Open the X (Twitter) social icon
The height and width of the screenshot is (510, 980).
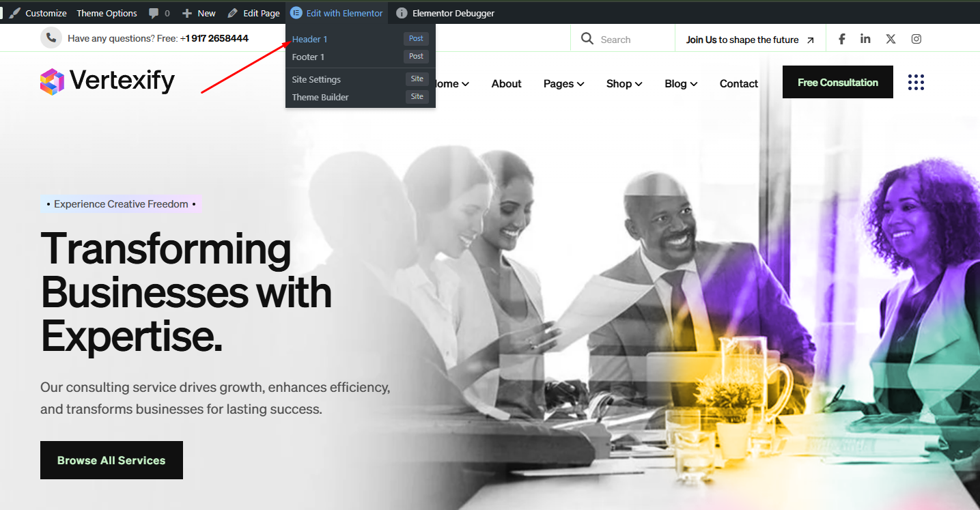(891, 39)
